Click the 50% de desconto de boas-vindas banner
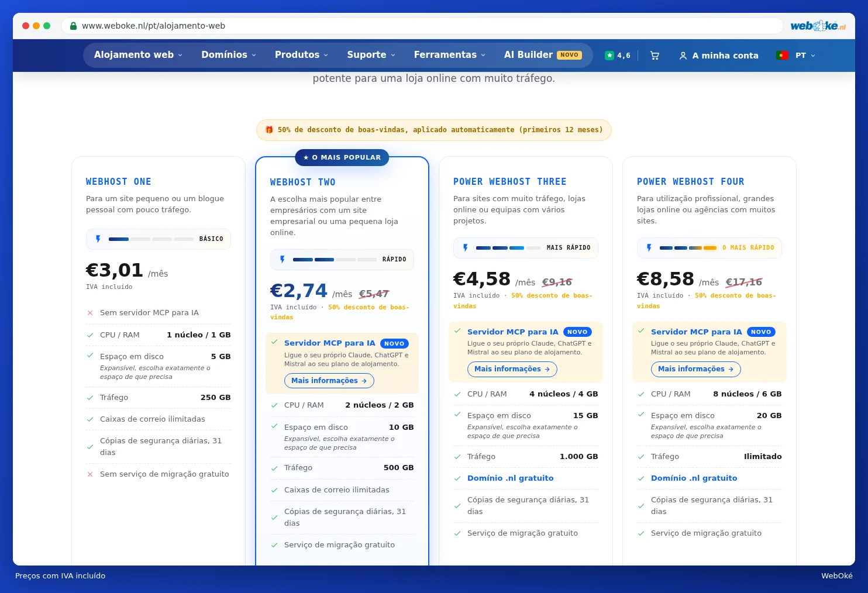This screenshot has height=593, width=868. click(434, 130)
